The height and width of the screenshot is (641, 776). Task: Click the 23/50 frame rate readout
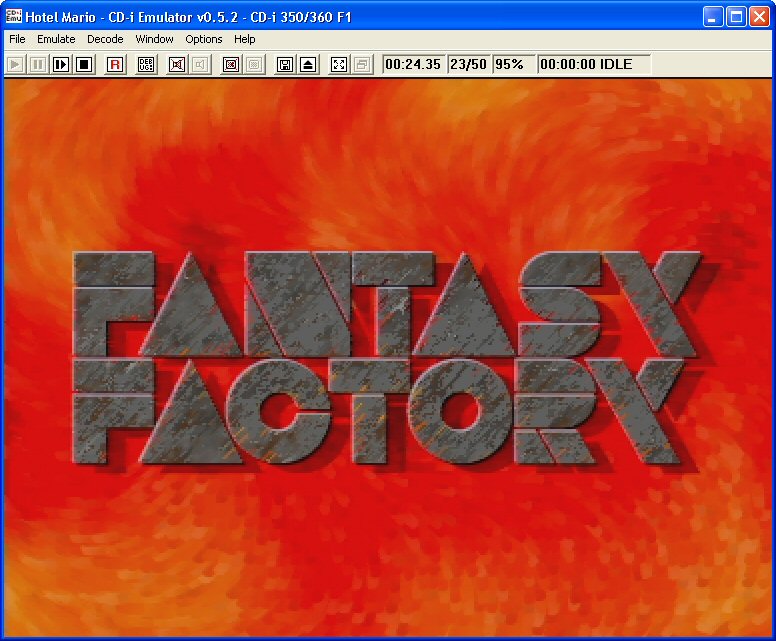click(468, 64)
